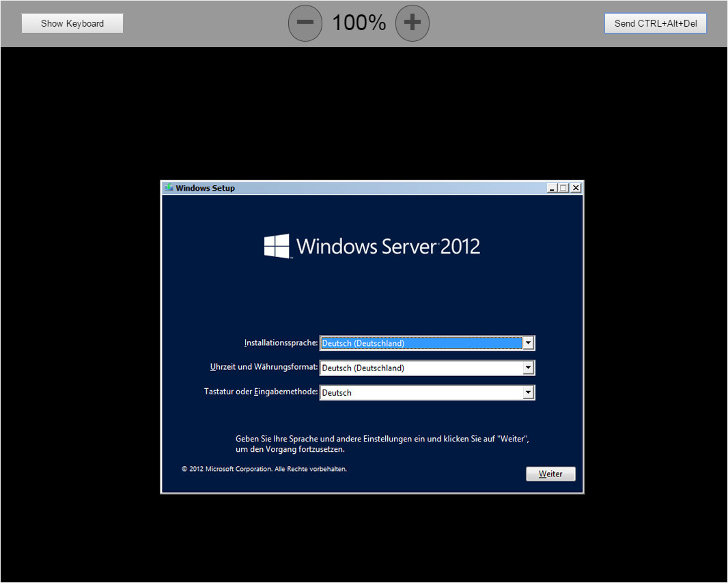Click the Installationssprache label
This screenshot has width=728, height=583.
tap(281, 343)
